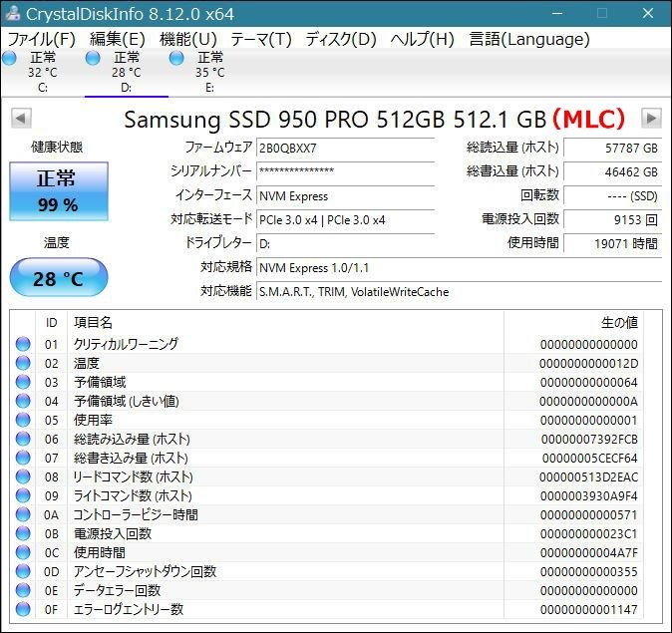The width and height of the screenshot is (672, 633).
Task: Click power on count 9153 回
Action: pyautogui.click(x=612, y=220)
